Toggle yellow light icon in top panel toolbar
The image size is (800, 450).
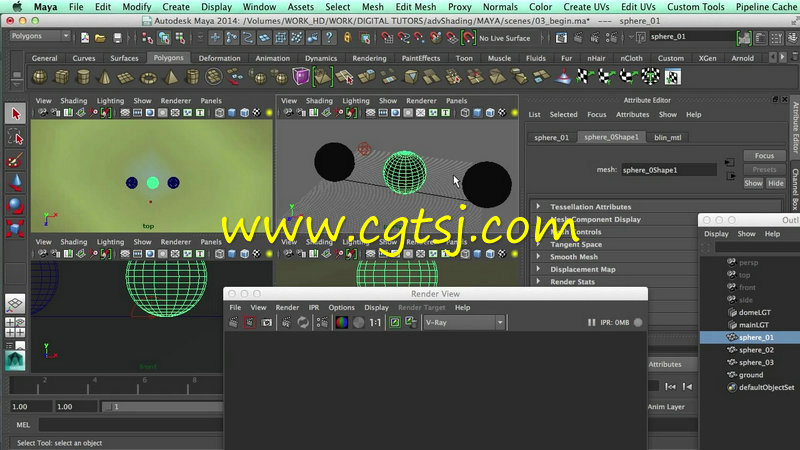pos(269,113)
